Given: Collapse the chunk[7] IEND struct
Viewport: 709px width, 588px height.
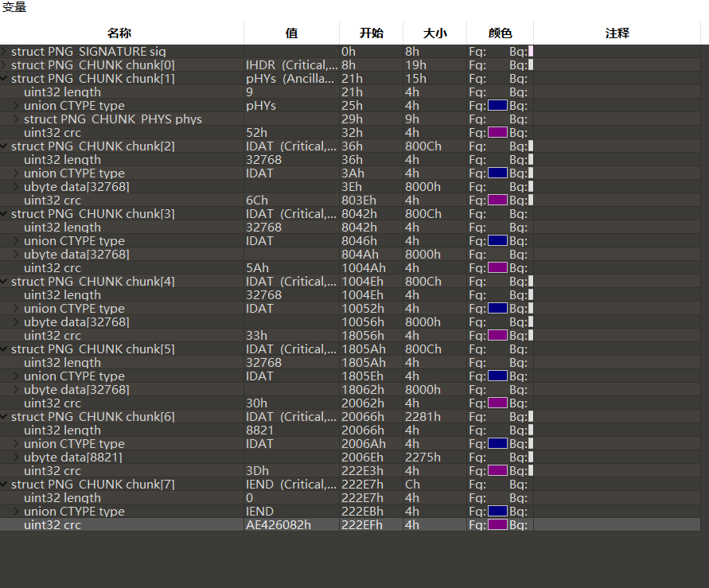Looking at the screenshot, I should [4, 485].
